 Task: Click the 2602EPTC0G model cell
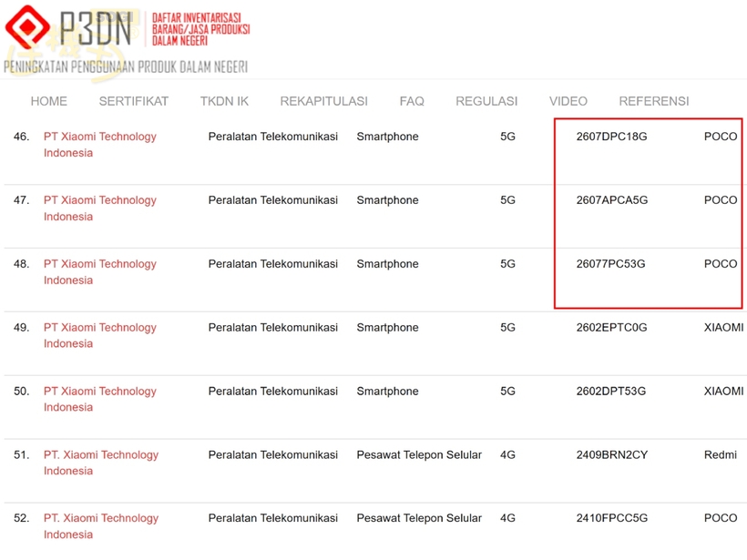611,328
